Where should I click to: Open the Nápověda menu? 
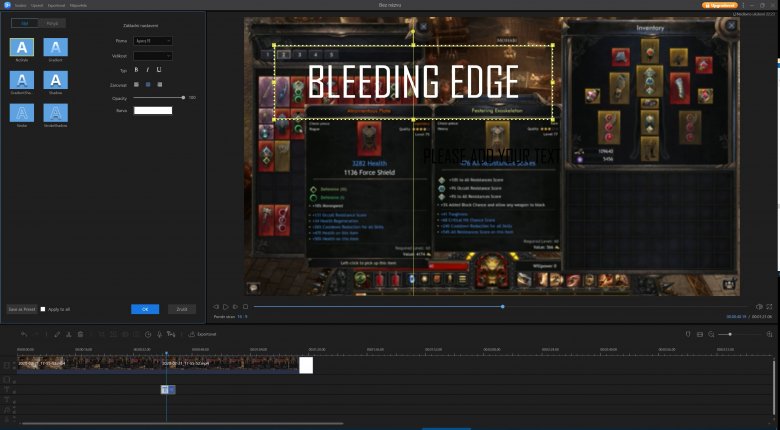78,5
